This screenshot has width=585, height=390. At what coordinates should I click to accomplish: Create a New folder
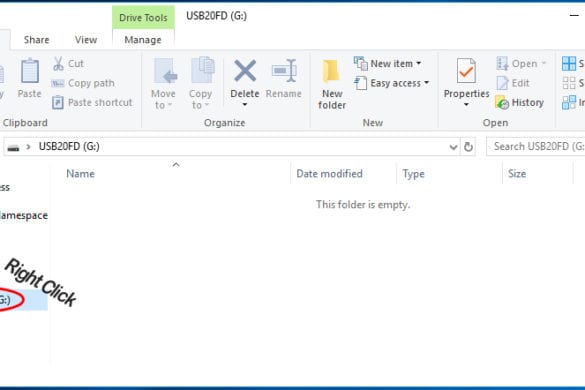[x=332, y=85]
